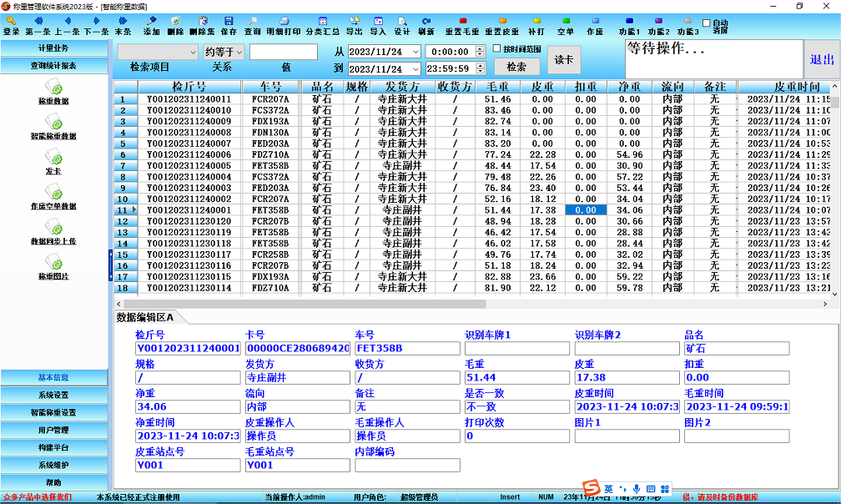
Task: Expand the 基本信息 sidebar section
Action: (53, 377)
